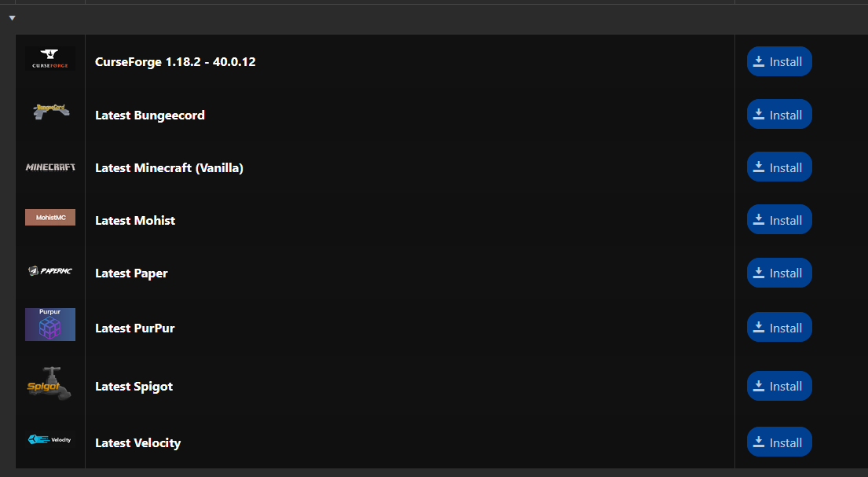Viewport: 868px width, 477px height.
Task: Click the Bungeecord logo icon
Action: point(50,112)
